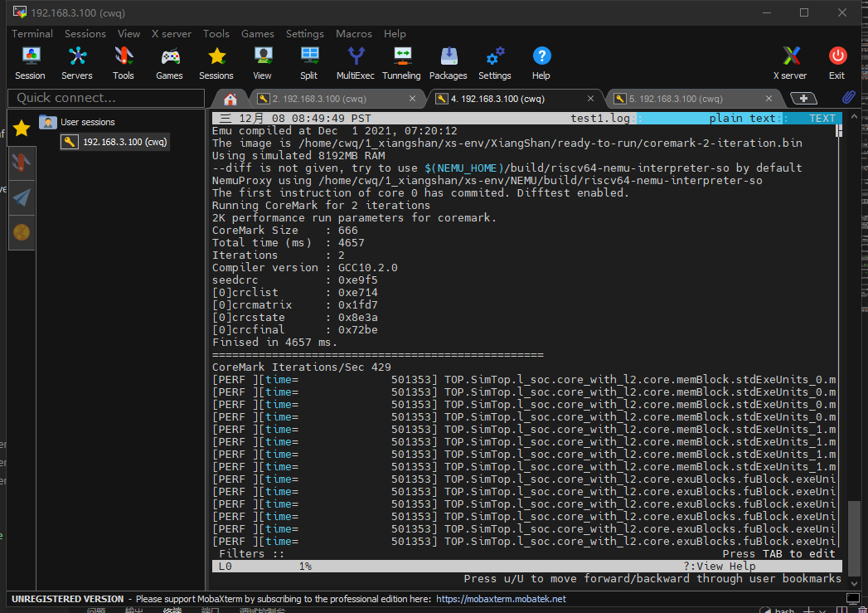The image size is (868, 613).
Task: Open the Tools menu in menu bar
Action: 216,34
